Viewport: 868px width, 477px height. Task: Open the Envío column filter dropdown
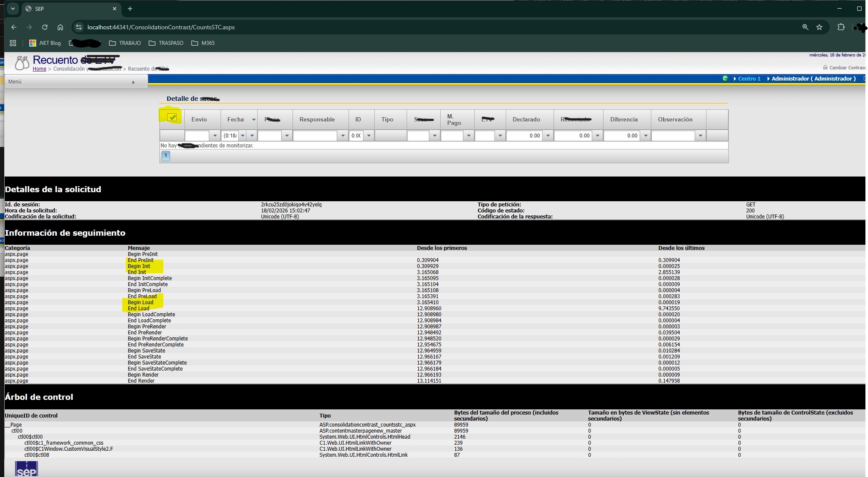pyautogui.click(x=215, y=136)
